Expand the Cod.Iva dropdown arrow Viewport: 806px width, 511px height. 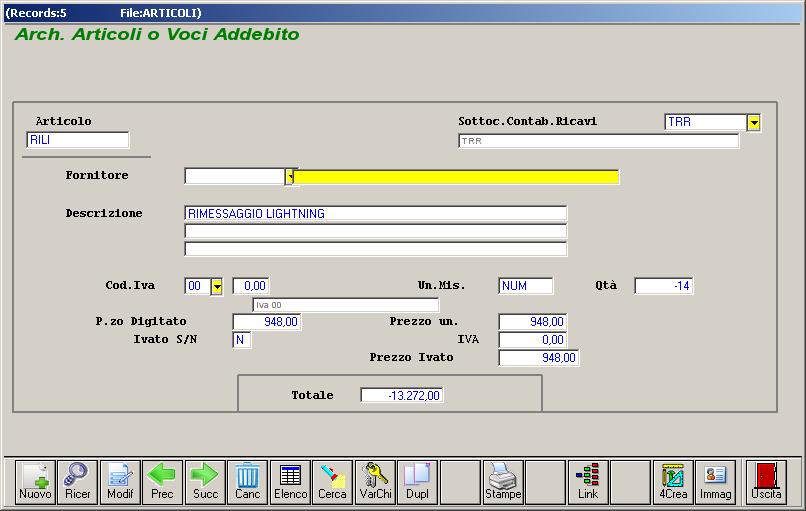(x=217, y=286)
